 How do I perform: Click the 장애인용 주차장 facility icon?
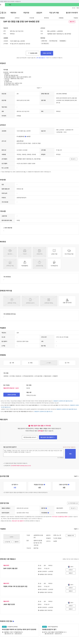[x=12, y=301]
